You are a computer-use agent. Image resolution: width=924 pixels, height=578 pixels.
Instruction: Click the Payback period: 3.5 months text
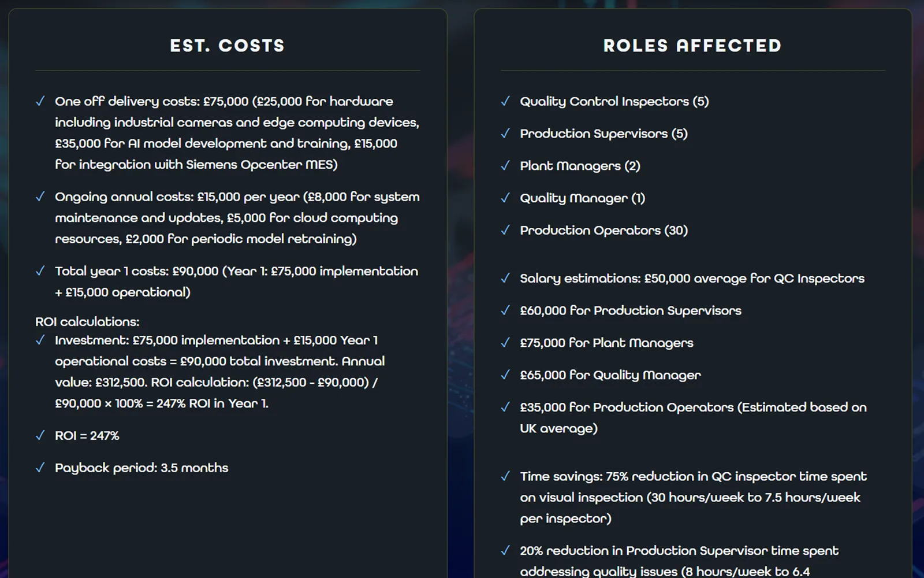click(141, 468)
